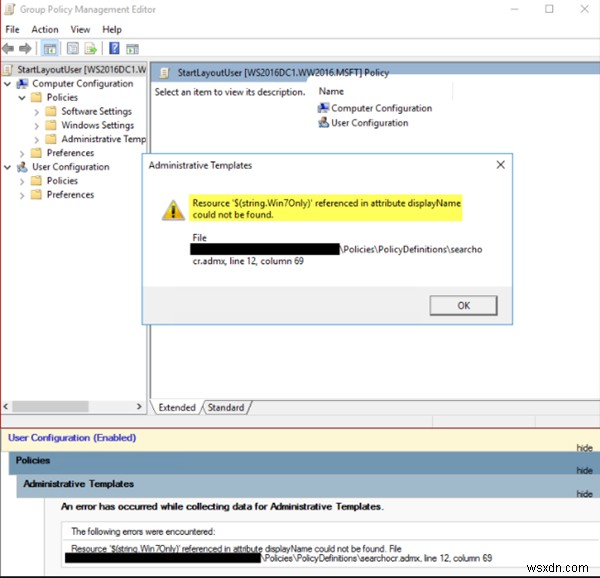Image resolution: width=600 pixels, height=578 pixels.
Task: Click User Configuration (Enabled) heading
Action: tap(72, 438)
